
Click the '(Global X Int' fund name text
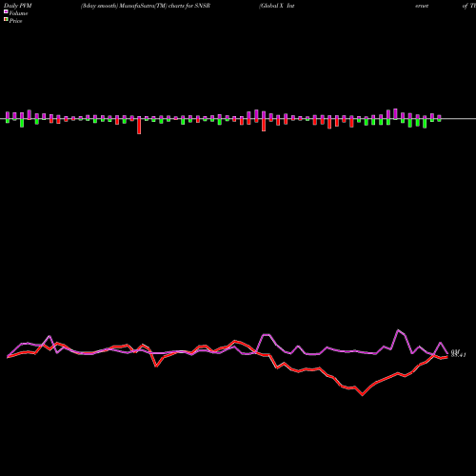(x=277, y=6)
